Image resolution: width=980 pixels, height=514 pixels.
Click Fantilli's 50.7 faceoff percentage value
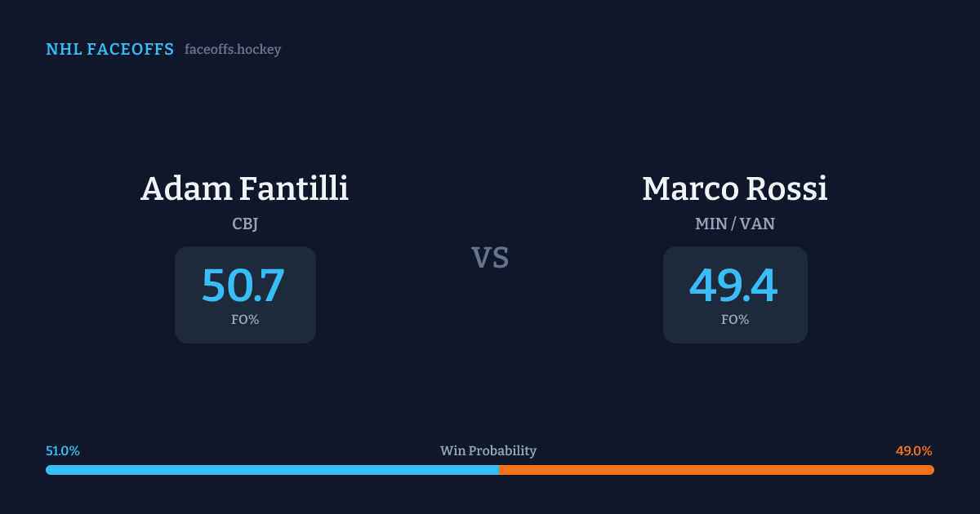pyautogui.click(x=243, y=286)
